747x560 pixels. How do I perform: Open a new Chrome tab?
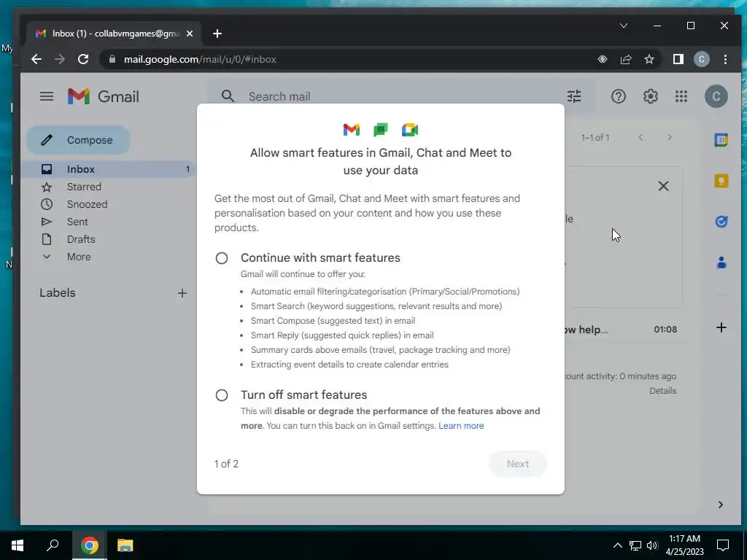[x=217, y=34]
